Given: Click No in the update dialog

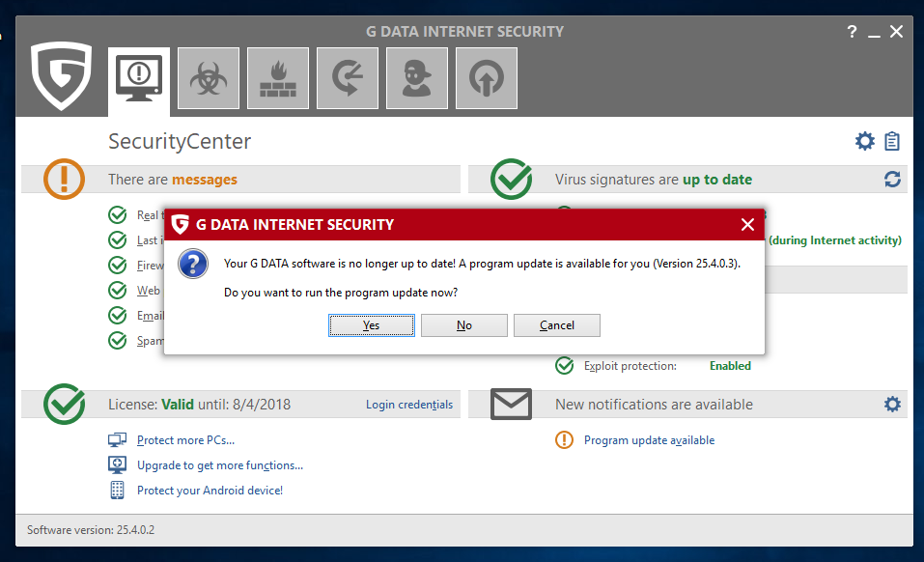Looking at the screenshot, I should tap(464, 325).
